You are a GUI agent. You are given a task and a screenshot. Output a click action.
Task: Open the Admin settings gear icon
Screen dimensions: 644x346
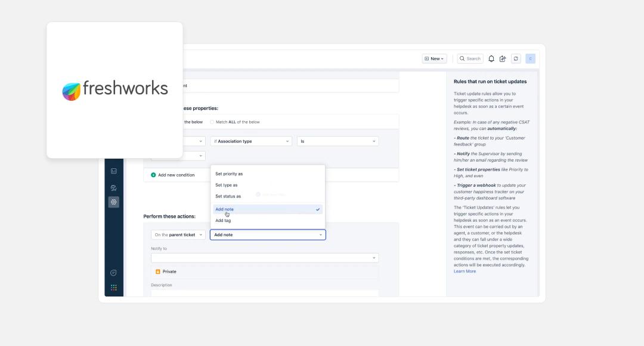113,202
